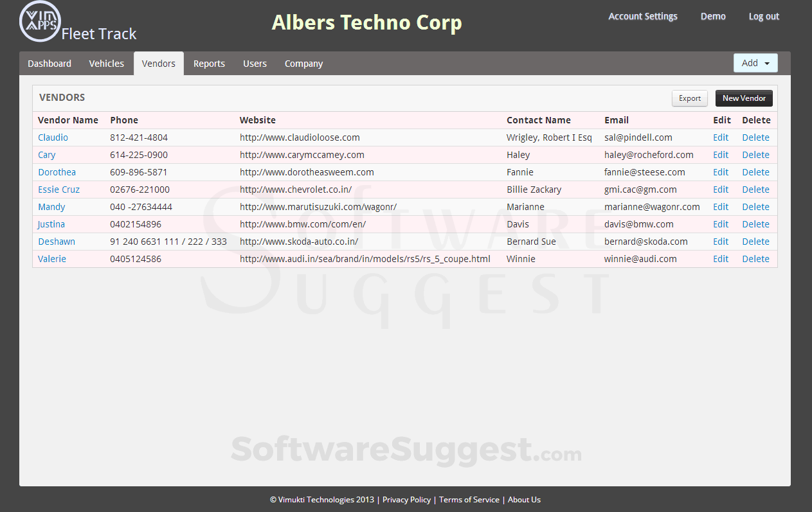Click phone number 812-421-4804
The width and height of the screenshot is (812, 512).
click(x=139, y=137)
